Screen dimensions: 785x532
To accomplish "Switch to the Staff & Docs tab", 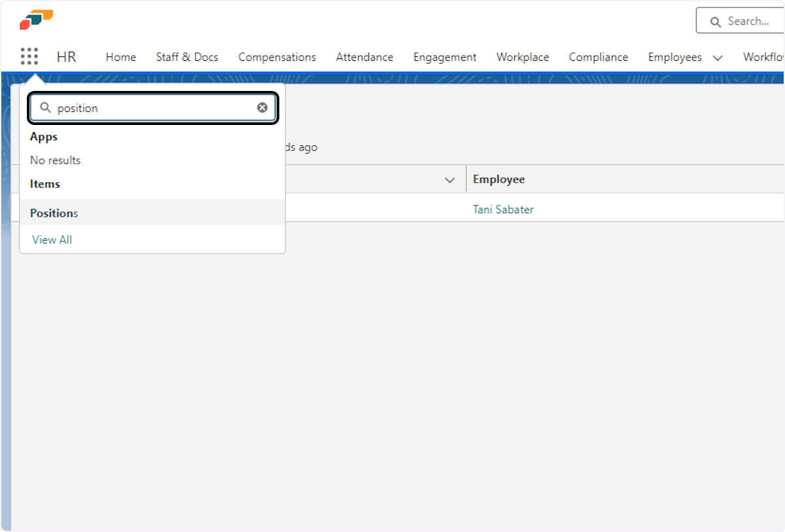I will pos(187,57).
